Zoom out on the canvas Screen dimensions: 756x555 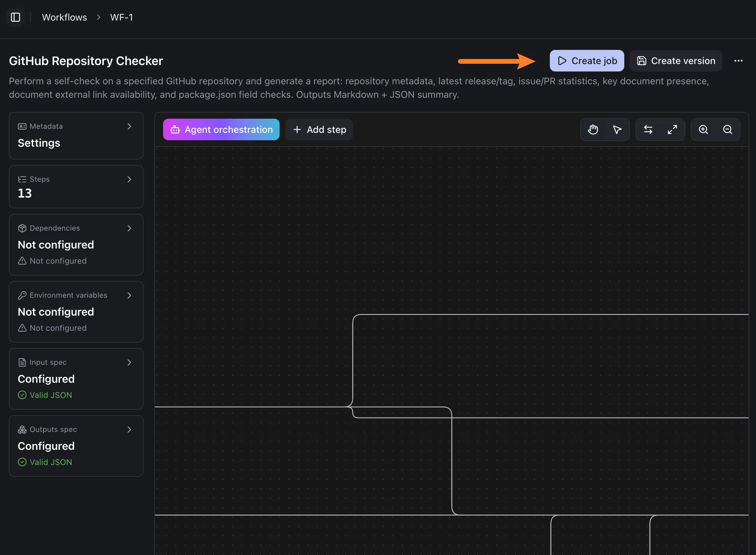tap(728, 129)
